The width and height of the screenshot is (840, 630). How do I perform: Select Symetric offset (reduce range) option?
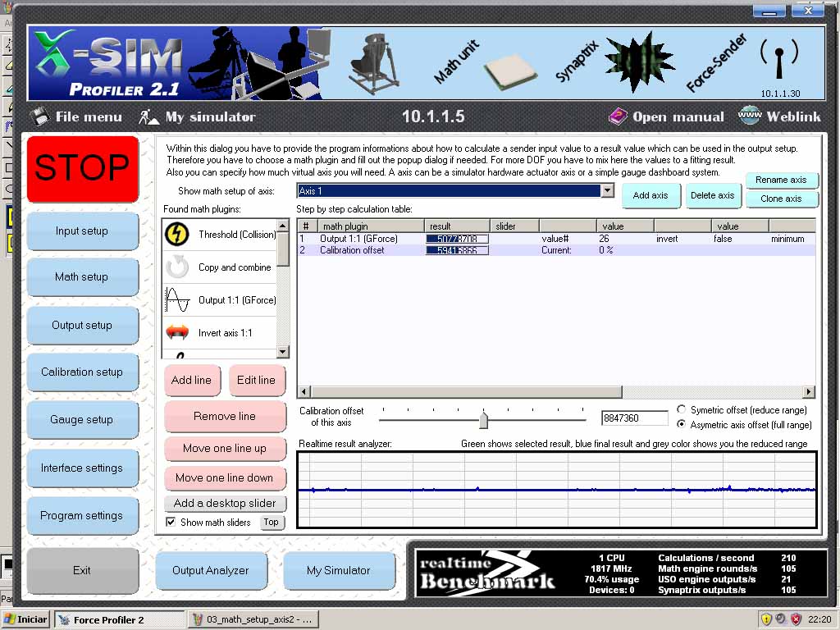click(x=682, y=409)
